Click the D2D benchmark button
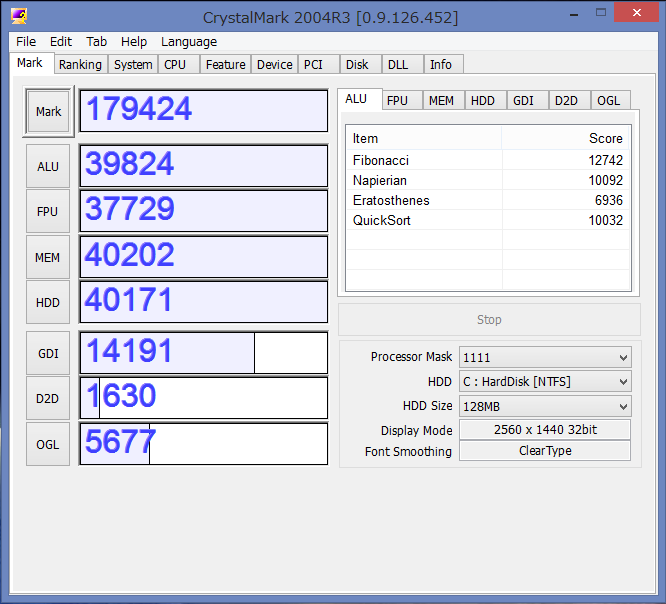 pos(48,398)
